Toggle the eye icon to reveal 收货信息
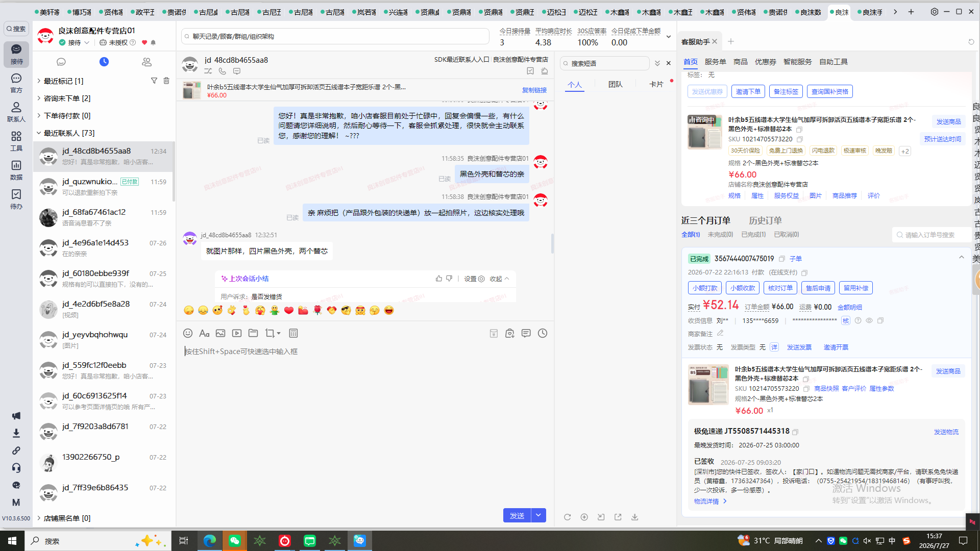 869,320
